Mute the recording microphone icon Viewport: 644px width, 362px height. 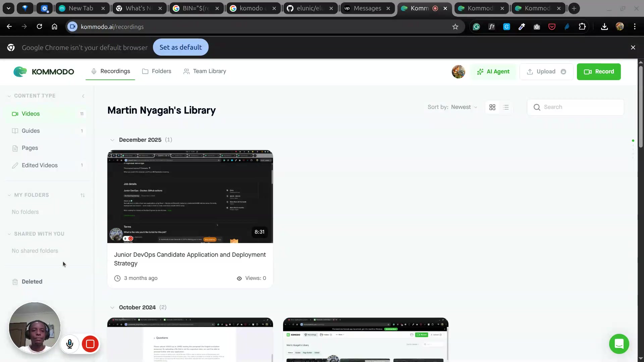tap(70, 344)
